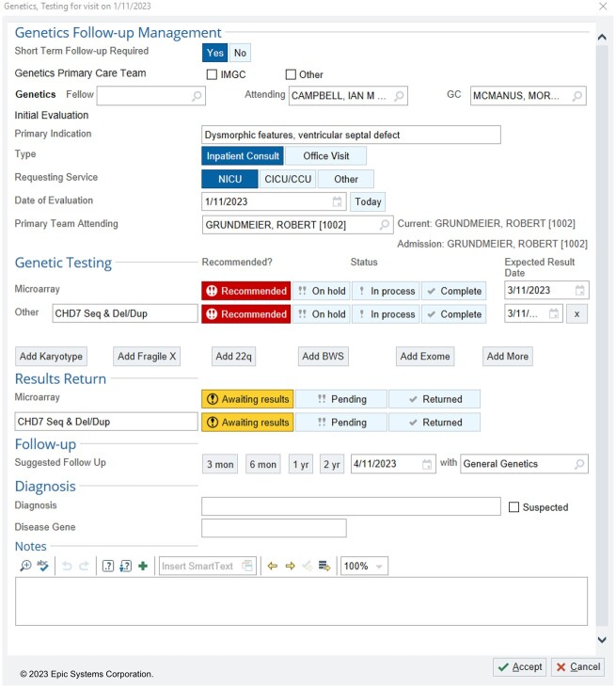Click the right yellow arrow in Notes toolbar
This screenshot has width=616, height=688.
(290, 566)
